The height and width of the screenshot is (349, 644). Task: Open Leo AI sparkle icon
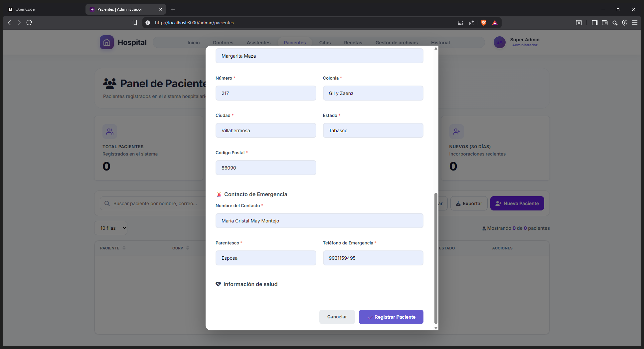click(615, 23)
